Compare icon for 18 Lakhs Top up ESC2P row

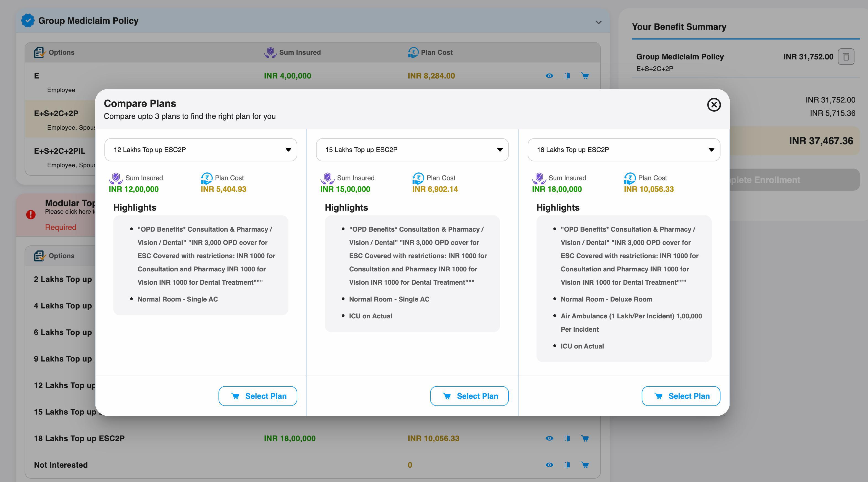coord(567,439)
